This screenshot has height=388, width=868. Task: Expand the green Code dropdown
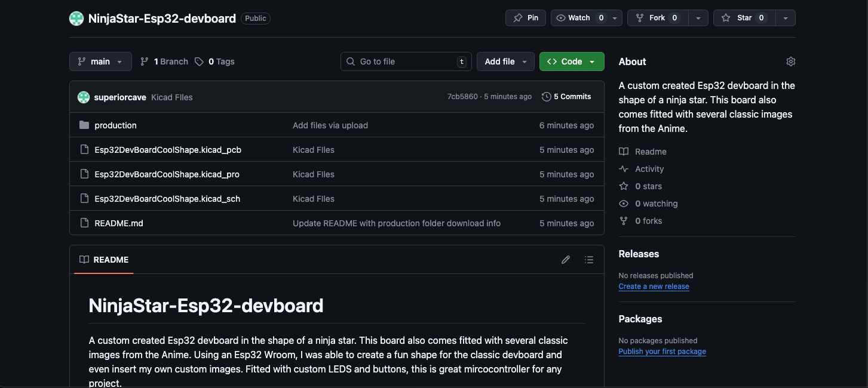tap(571, 61)
